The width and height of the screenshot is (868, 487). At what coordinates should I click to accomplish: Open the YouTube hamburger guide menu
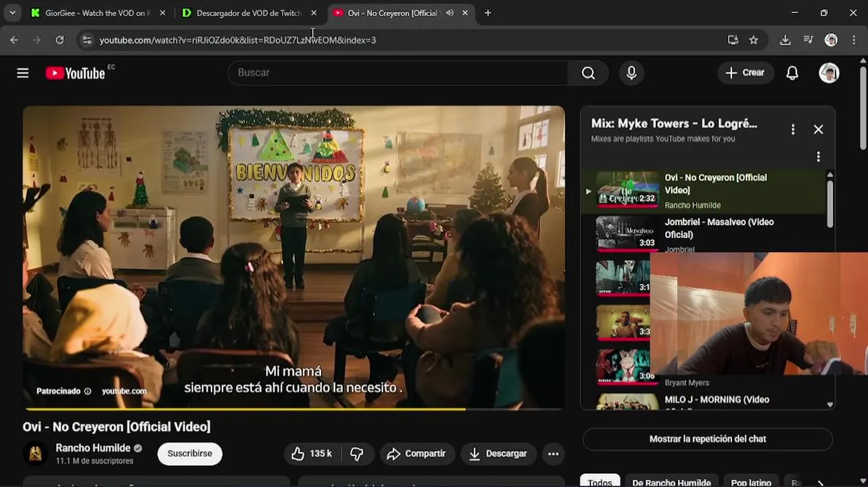point(23,73)
